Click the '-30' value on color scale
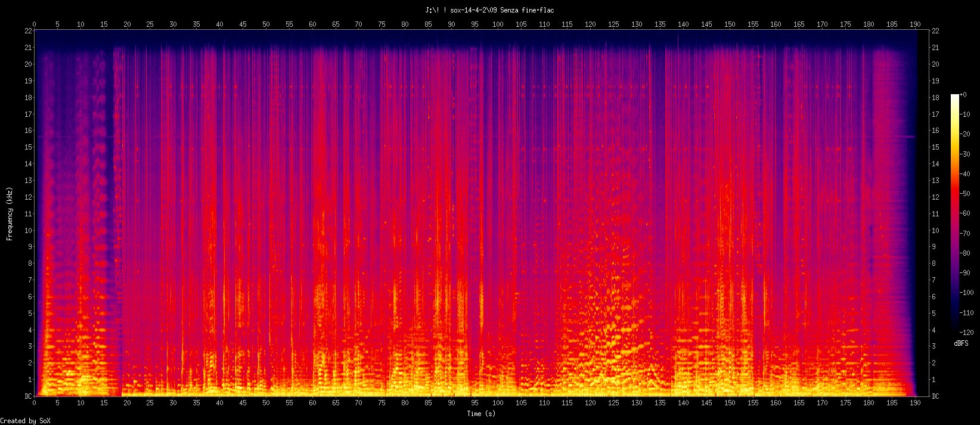Viewport: 980px width, 425px height. point(965,154)
